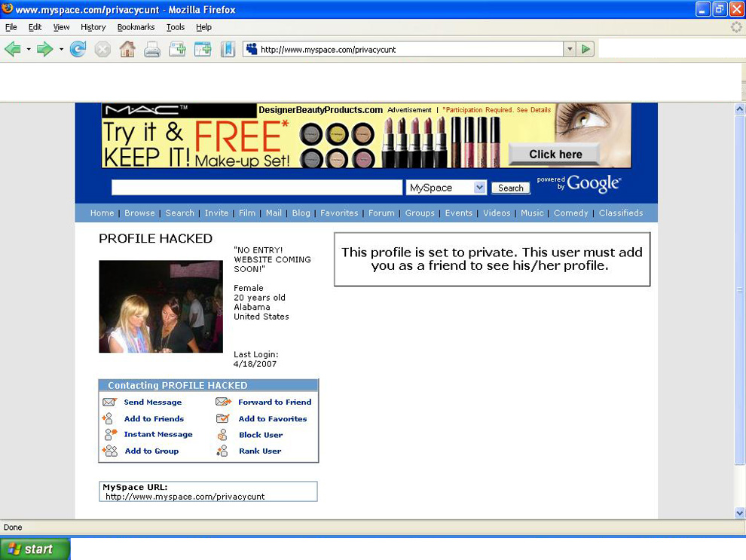Screen dimensions: 746x560
Task: Click the Rank User icon
Action: point(222,451)
